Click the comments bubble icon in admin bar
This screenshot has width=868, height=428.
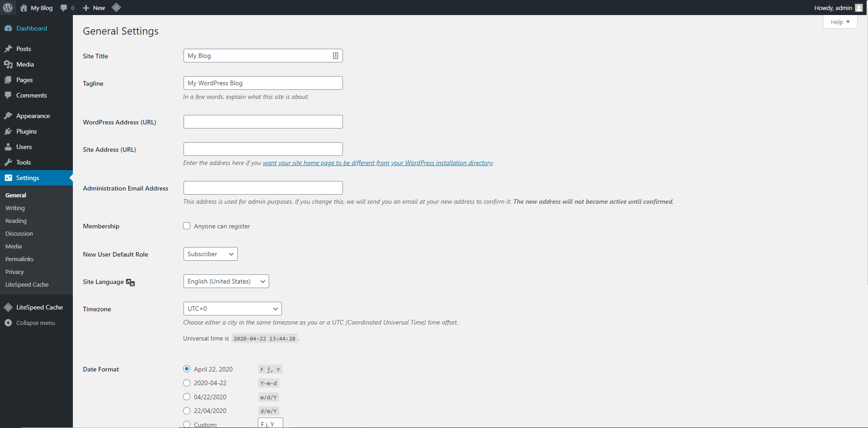point(64,8)
